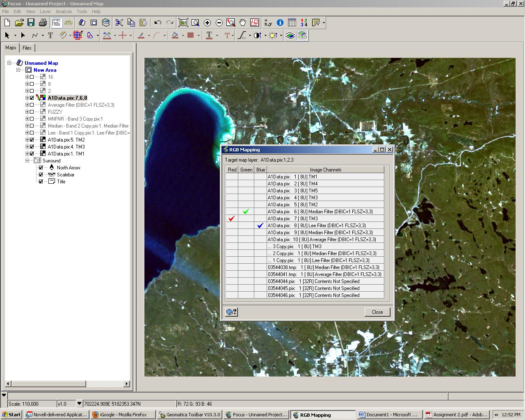
Task: Set Red channel to A1Data.pix 1 TM1
Action: [232, 177]
